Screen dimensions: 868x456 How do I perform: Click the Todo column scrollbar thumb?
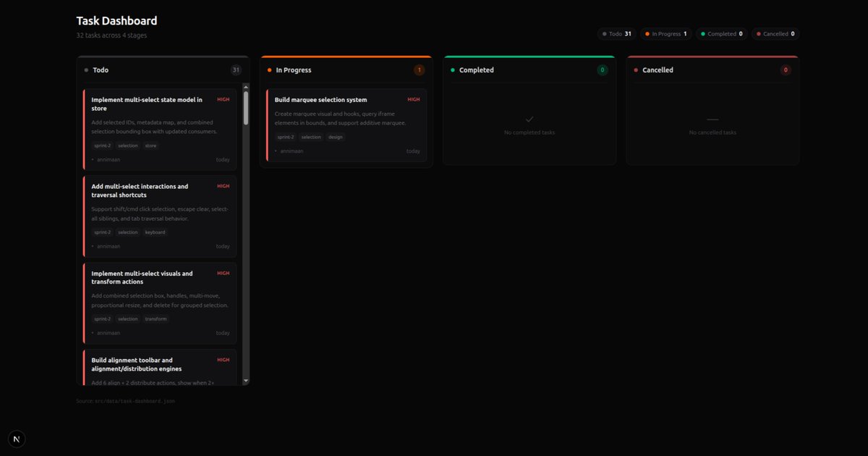pos(246,107)
